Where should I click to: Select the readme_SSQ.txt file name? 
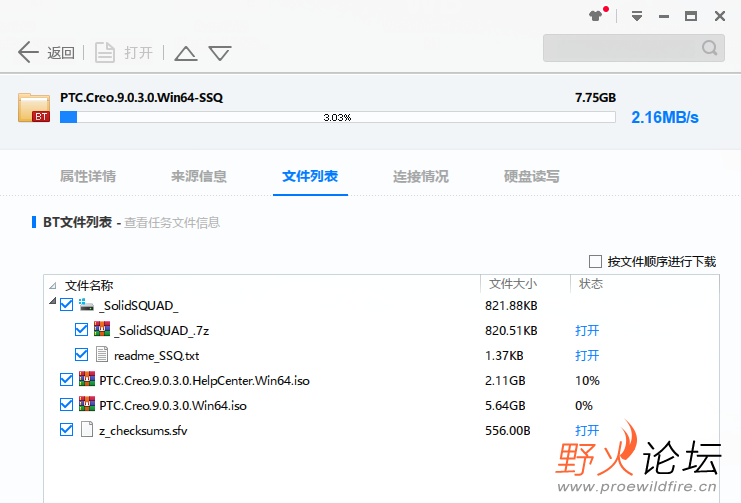tap(156, 356)
